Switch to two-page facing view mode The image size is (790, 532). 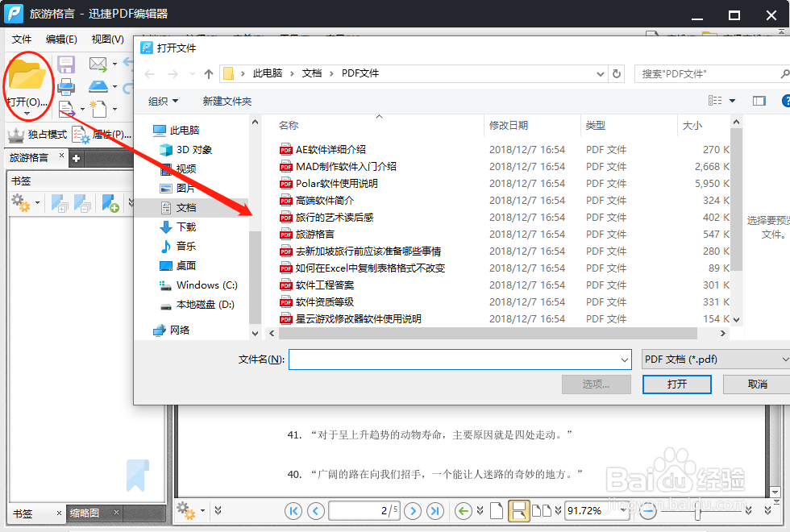point(542,510)
